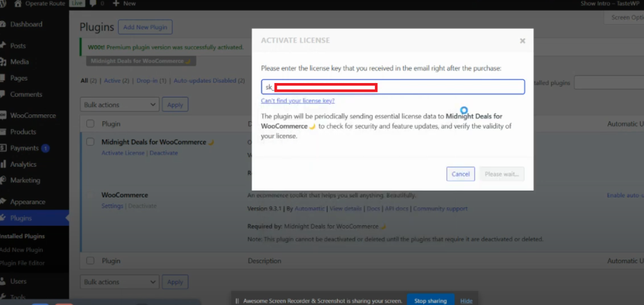Screen dimensions: 644x305
Task: Close the Activate License dialog with X
Action: pyautogui.click(x=522, y=41)
